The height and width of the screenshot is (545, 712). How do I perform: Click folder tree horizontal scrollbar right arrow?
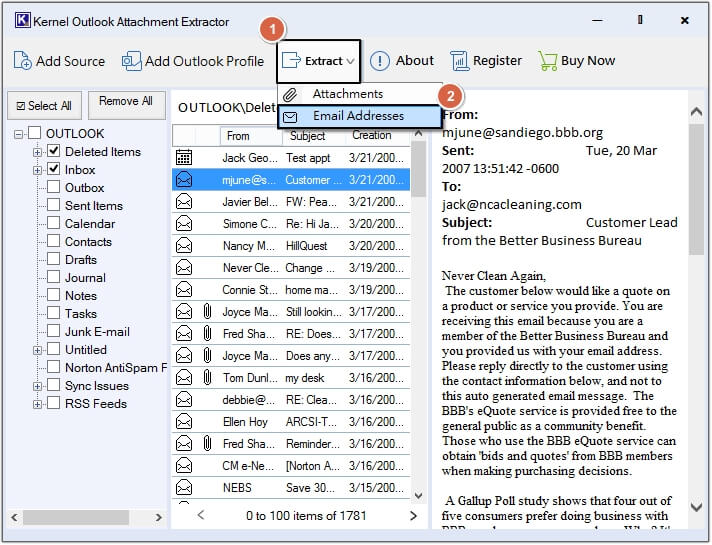pyautogui.click(x=158, y=517)
